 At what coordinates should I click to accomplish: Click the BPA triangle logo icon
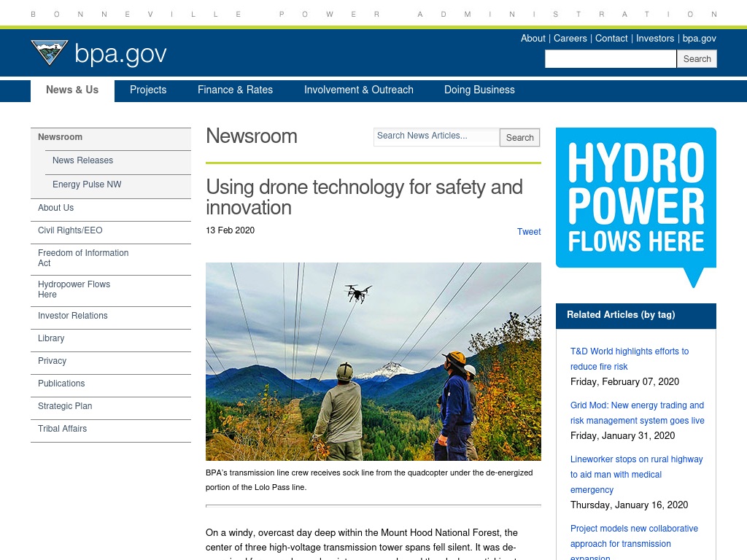[50, 52]
